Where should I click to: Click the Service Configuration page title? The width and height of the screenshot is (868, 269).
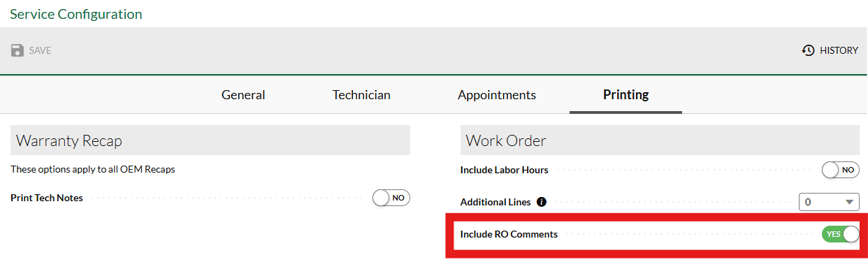[x=76, y=14]
